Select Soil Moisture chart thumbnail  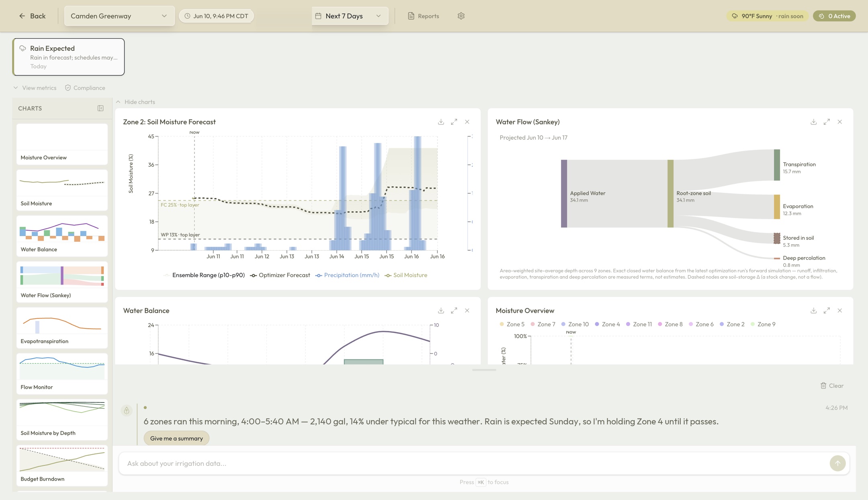(x=62, y=190)
